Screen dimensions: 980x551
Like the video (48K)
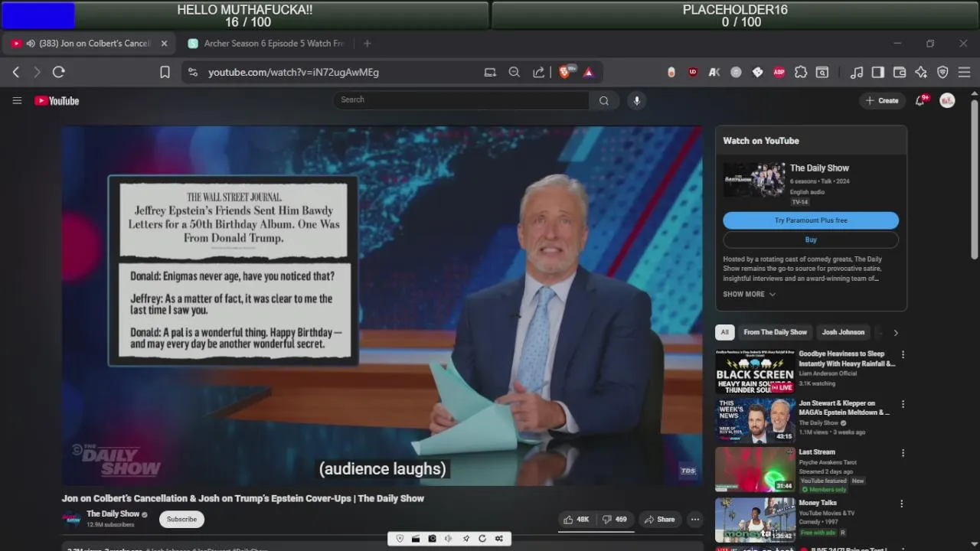click(x=577, y=519)
